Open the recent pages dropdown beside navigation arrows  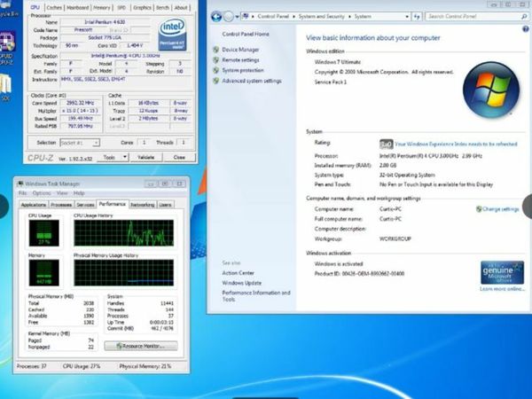[237, 17]
